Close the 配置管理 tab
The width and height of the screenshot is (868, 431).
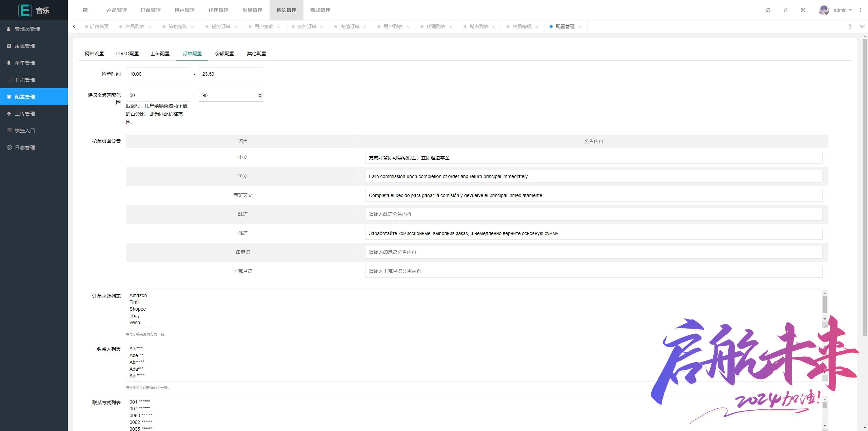(580, 27)
